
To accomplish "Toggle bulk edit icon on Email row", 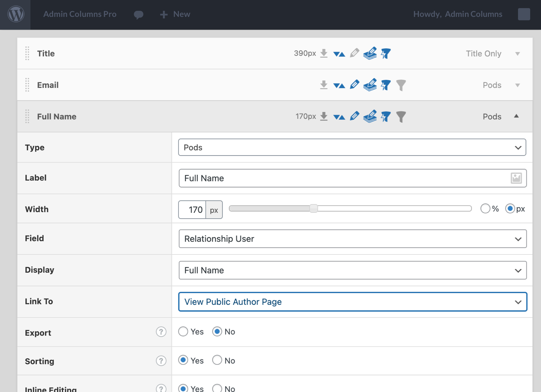I will (370, 84).
